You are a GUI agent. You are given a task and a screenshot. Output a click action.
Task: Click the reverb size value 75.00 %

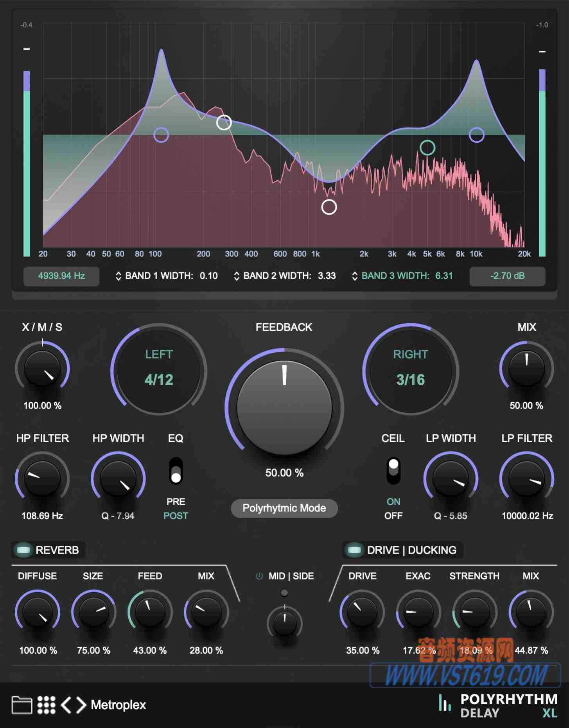point(93,651)
